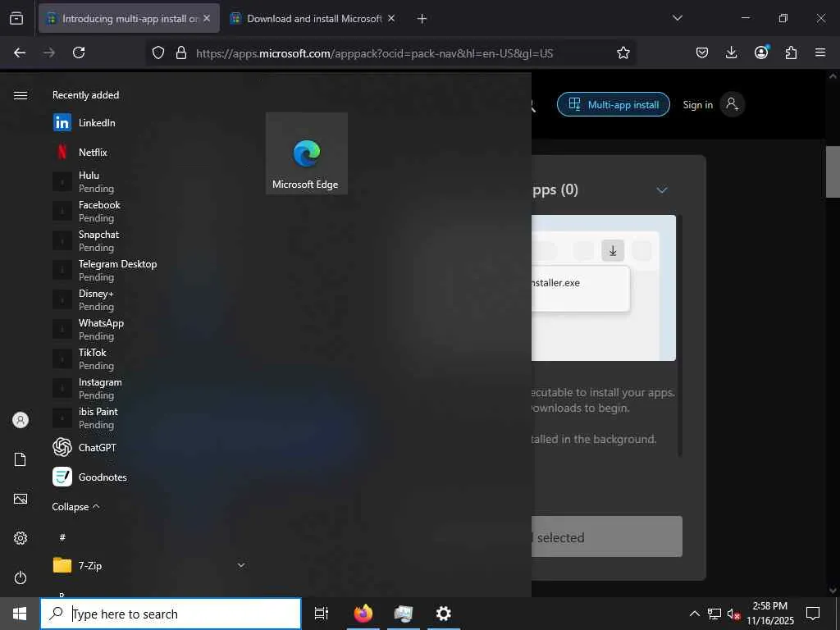840x630 pixels.
Task: Switch to Introducing multi-app install tab
Action: (129, 18)
